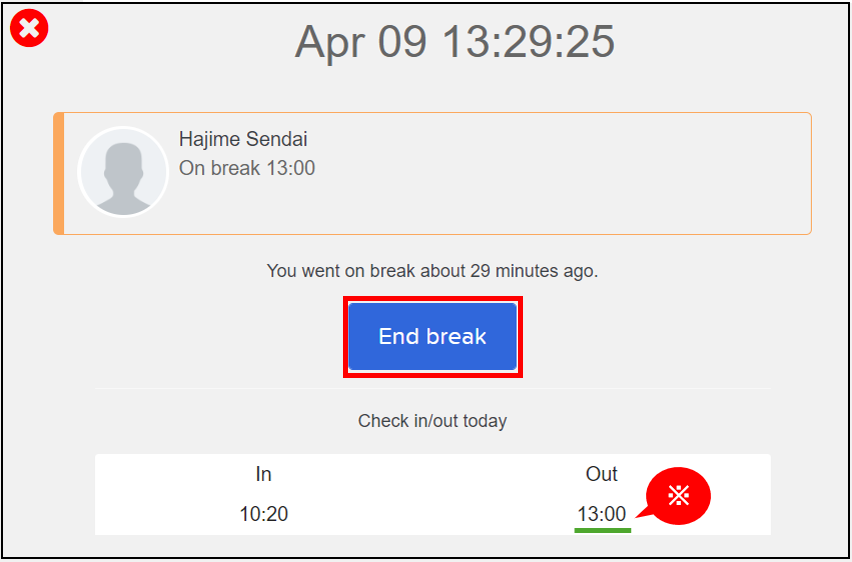Screen dimensions: 852x562
Task: Click the seconds value in the clock display
Action: pyautogui.click(x=590, y=42)
